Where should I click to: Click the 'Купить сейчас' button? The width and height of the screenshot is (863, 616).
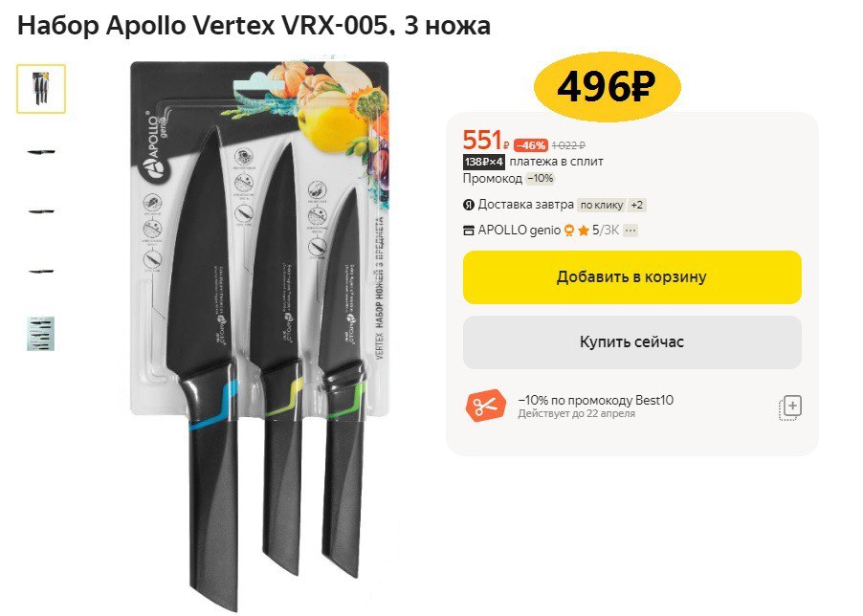[x=631, y=342]
